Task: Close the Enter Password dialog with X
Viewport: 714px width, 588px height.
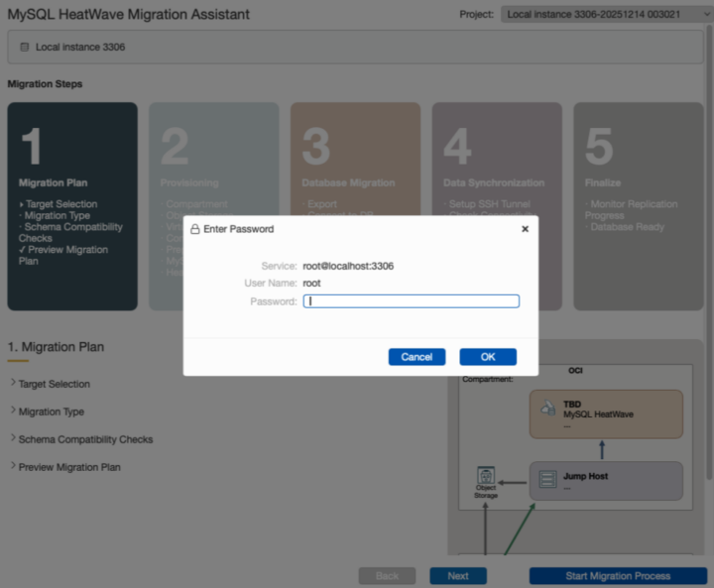Action: 525,229
